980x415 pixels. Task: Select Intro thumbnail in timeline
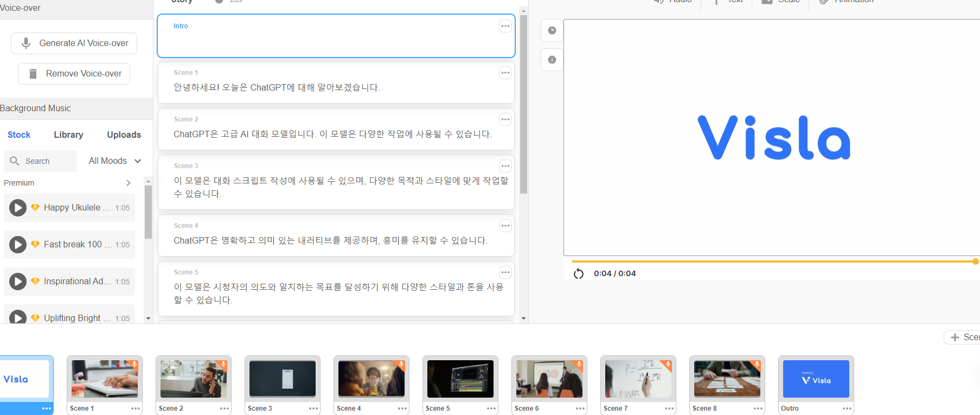click(x=25, y=379)
